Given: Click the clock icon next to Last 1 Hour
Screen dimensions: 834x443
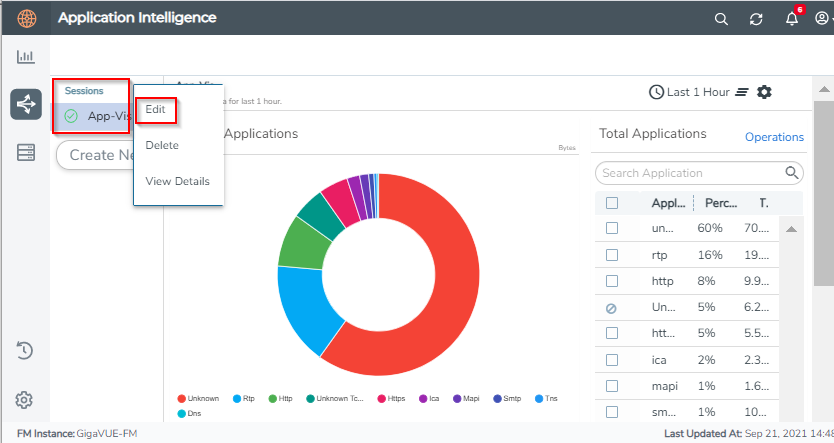Looking at the screenshot, I should (x=656, y=92).
